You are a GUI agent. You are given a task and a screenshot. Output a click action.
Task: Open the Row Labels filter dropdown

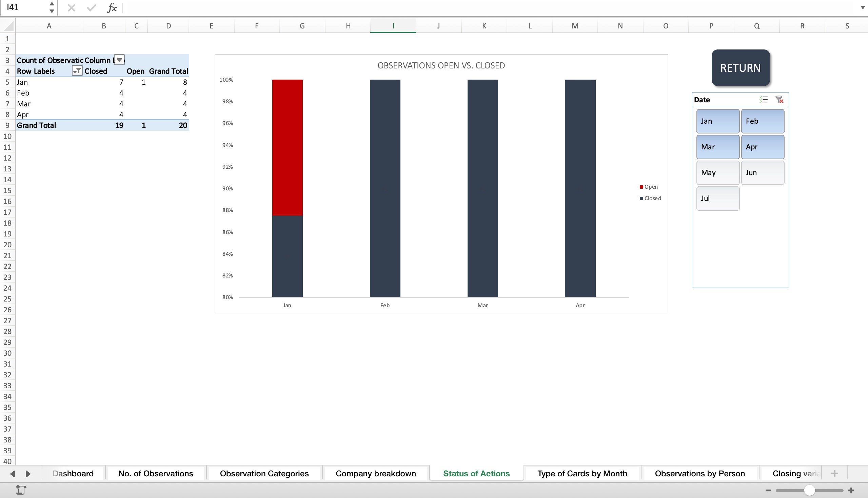[x=78, y=71]
